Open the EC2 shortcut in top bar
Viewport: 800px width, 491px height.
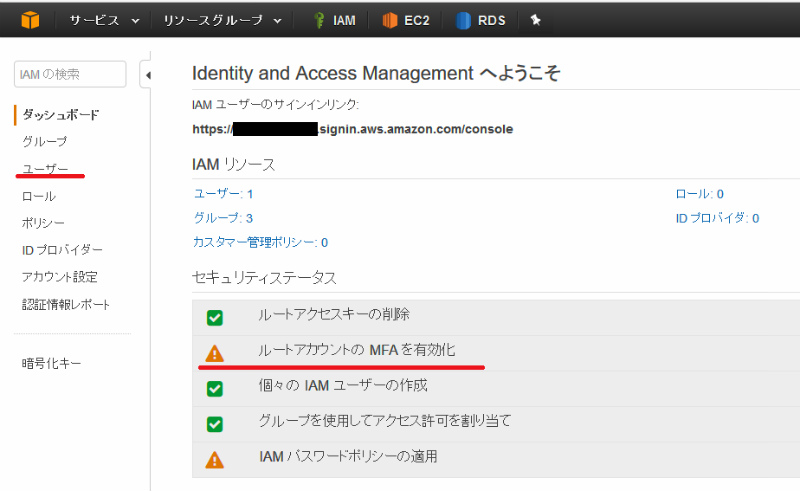pos(405,20)
